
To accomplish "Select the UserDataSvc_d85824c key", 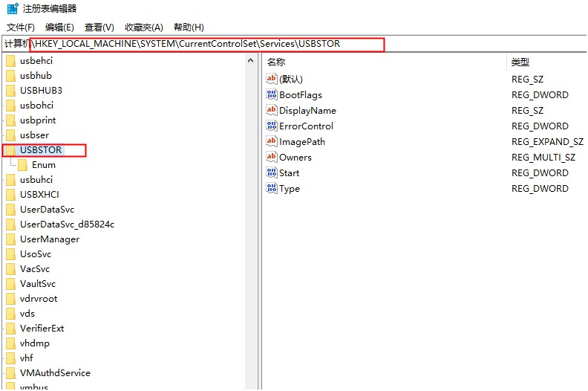I will click(67, 224).
